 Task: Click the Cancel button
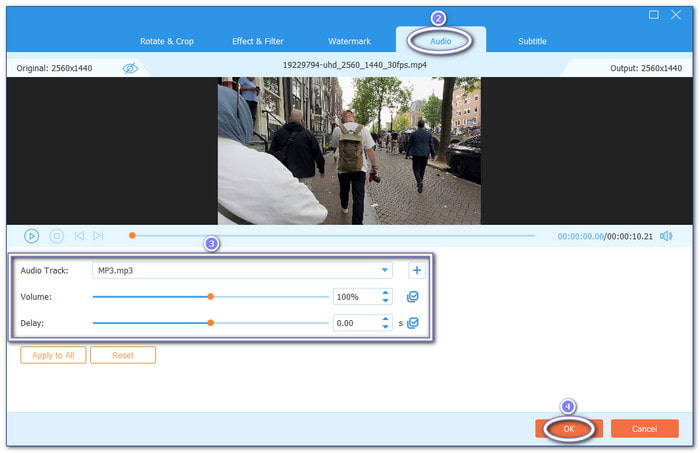click(x=645, y=428)
